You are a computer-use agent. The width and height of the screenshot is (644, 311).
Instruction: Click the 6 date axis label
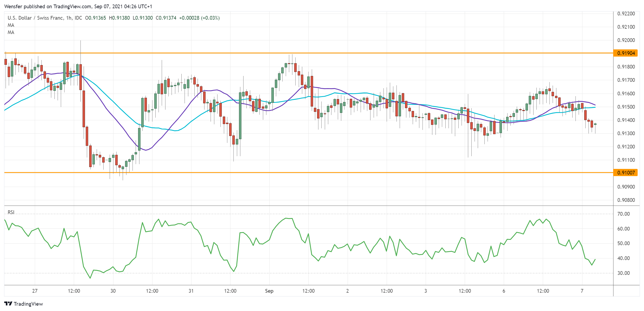(504, 291)
